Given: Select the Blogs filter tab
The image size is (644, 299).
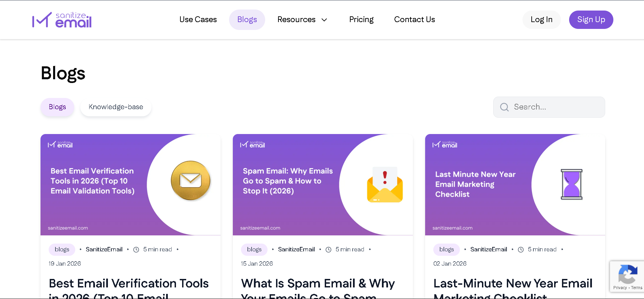Looking at the screenshot, I should click(57, 107).
